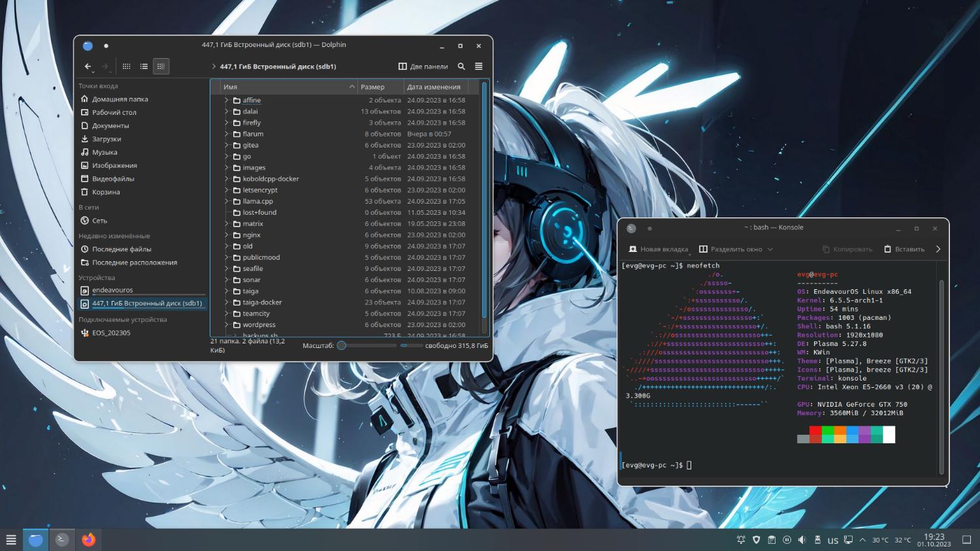This screenshot has height=551, width=980.
Task: Click the Konsole vertical scrollbar
Action: (941, 376)
